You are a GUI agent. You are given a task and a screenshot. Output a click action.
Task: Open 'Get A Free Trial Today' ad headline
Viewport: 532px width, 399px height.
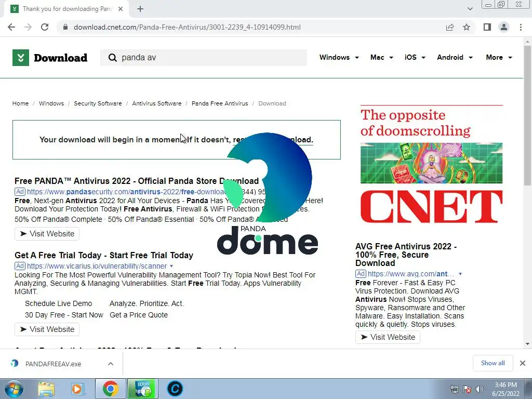pyautogui.click(x=104, y=255)
